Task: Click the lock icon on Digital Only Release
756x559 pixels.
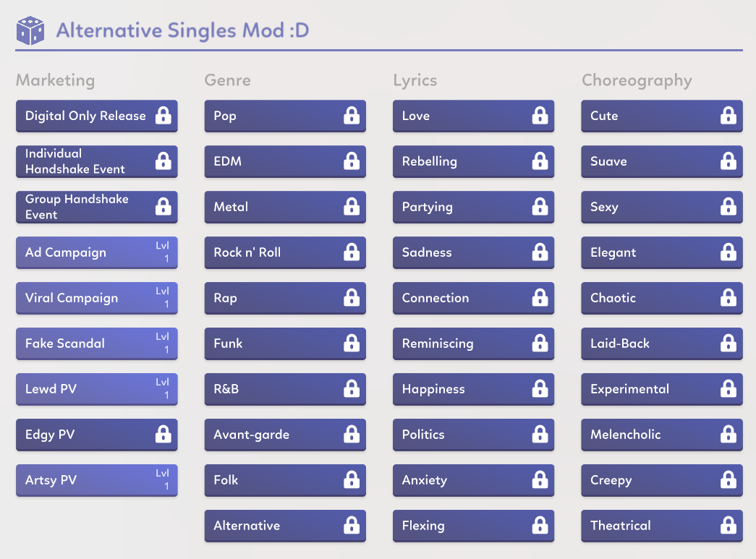Action: click(163, 116)
